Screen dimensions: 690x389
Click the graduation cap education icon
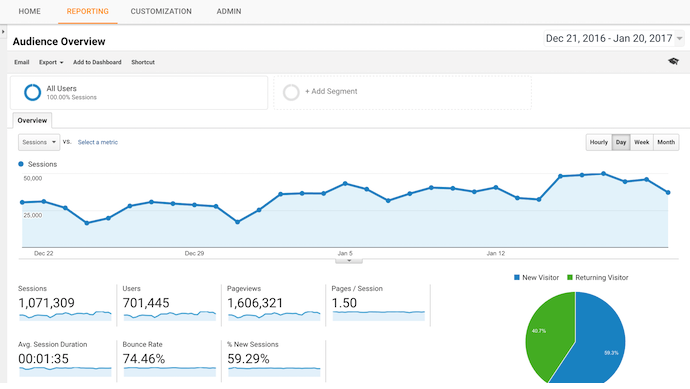pyautogui.click(x=673, y=61)
